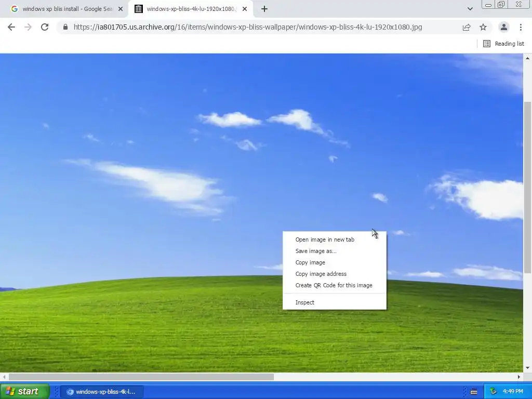Click the scroll down arrow

pos(527,368)
